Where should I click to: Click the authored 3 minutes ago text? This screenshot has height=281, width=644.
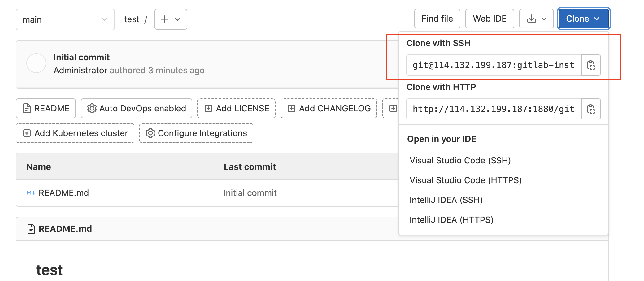[x=157, y=71]
